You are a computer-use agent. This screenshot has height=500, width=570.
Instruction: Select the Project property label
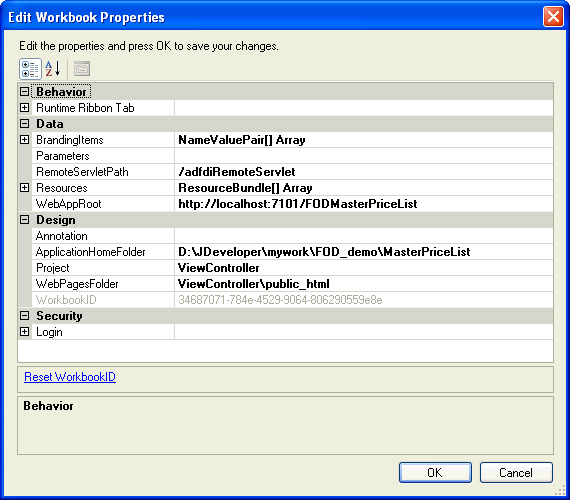53,268
